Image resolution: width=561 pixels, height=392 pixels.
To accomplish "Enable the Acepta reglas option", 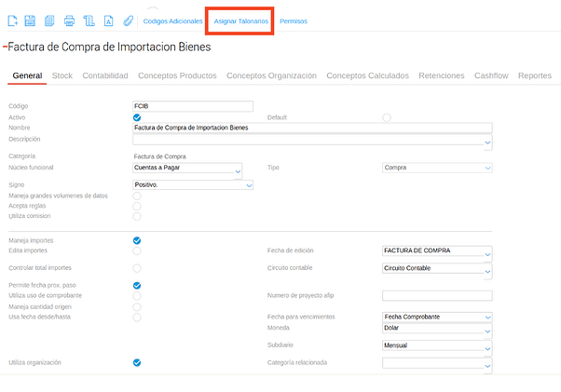I will [137, 206].
